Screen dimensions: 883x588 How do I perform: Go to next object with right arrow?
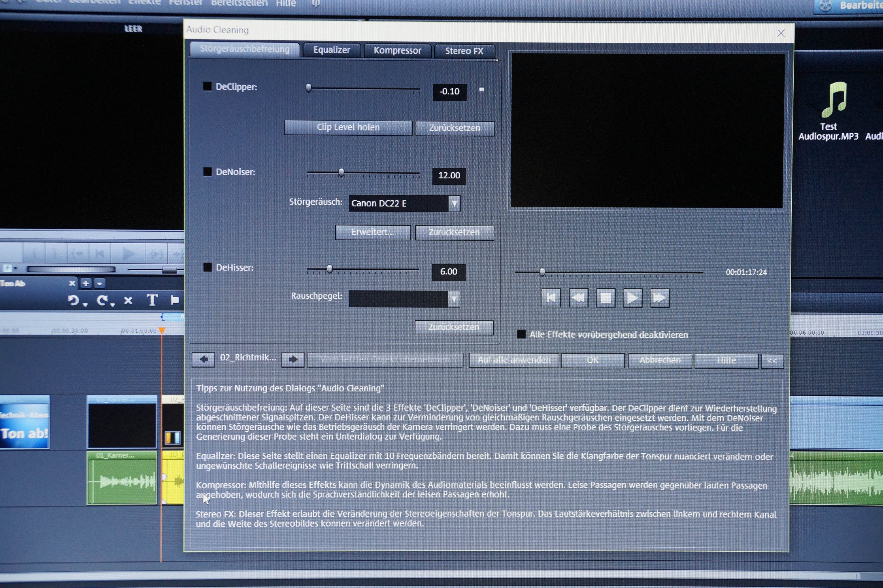click(293, 359)
